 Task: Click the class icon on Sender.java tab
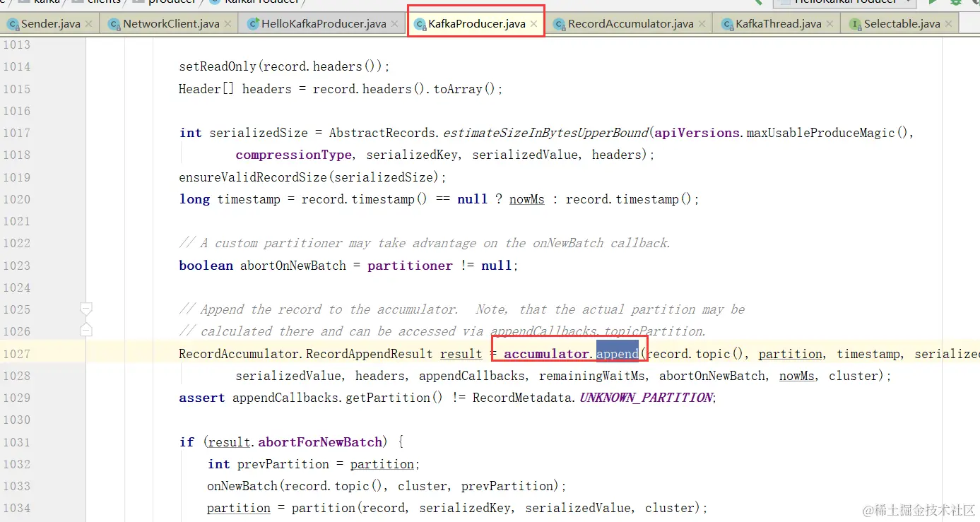tap(13, 24)
